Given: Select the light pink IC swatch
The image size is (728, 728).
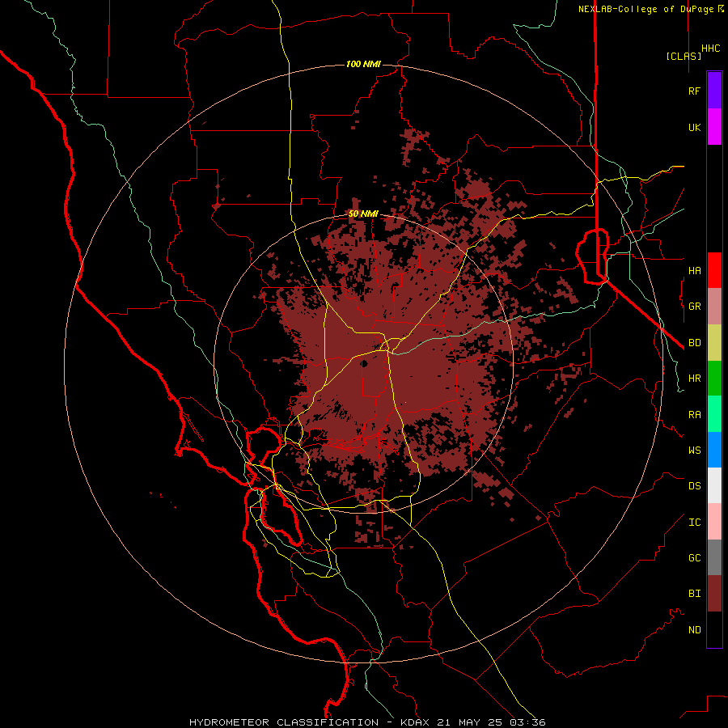Looking at the screenshot, I should pyautogui.click(x=714, y=522).
